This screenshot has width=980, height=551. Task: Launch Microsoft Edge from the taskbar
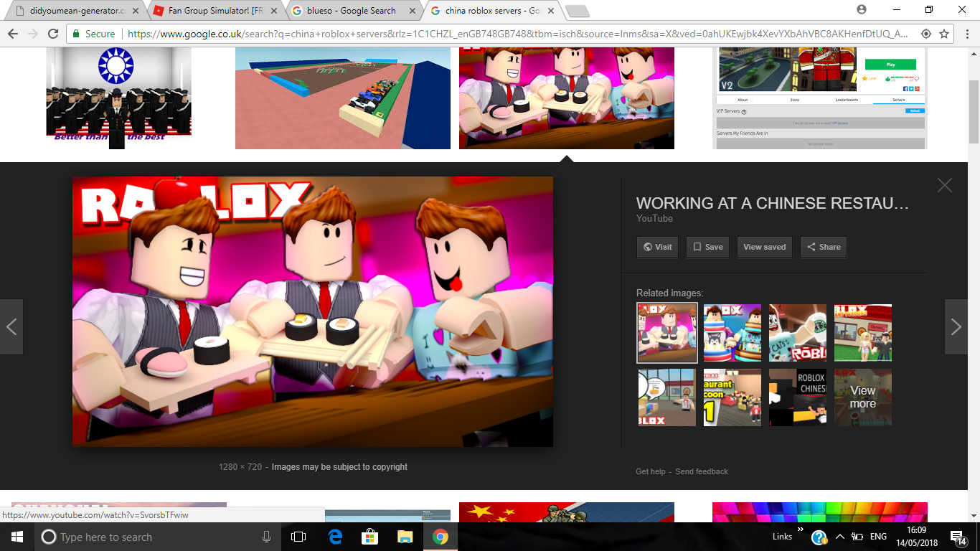pyautogui.click(x=335, y=537)
